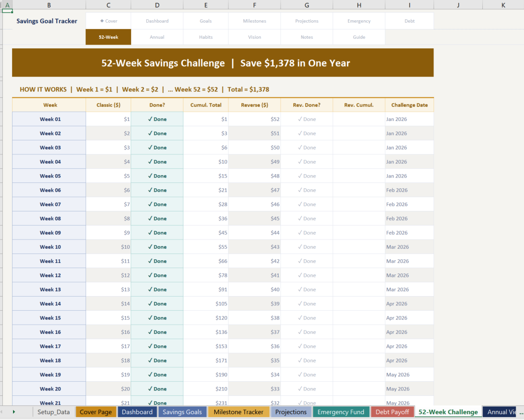Select the Week 03 label cell
This screenshot has width=524, height=420.
click(49, 148)
